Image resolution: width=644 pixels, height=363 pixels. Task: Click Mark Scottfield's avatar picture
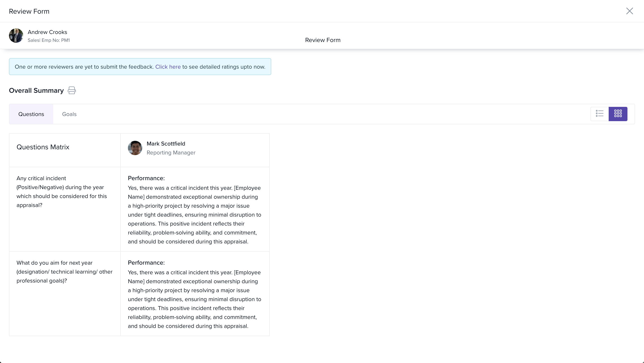tap(135, 148)
